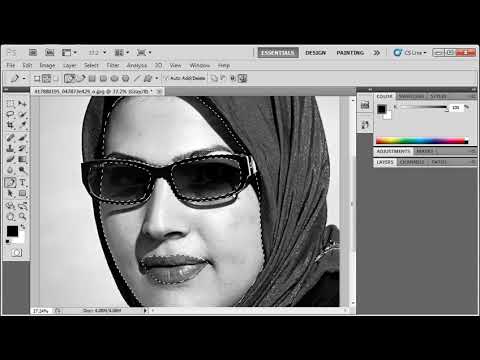This screenshot has width=480, height=360.
Task: Switch to the Channels tab
Action: (x=412, y=162)
